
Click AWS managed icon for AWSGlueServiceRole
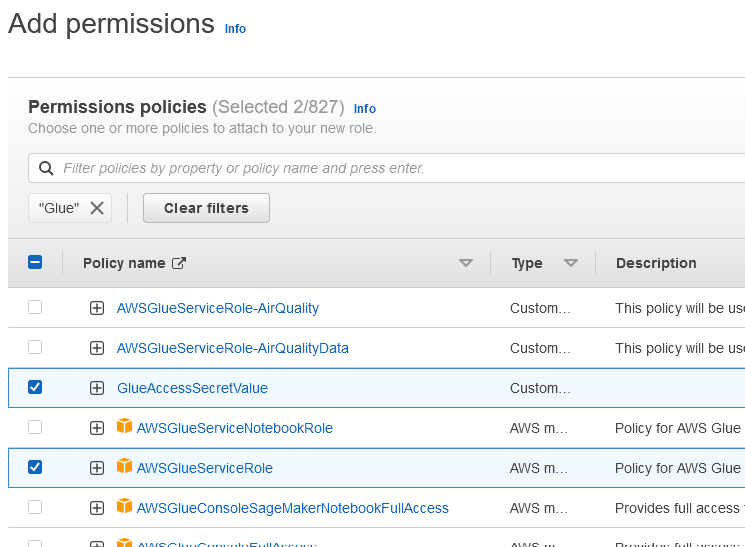(124, 467)
